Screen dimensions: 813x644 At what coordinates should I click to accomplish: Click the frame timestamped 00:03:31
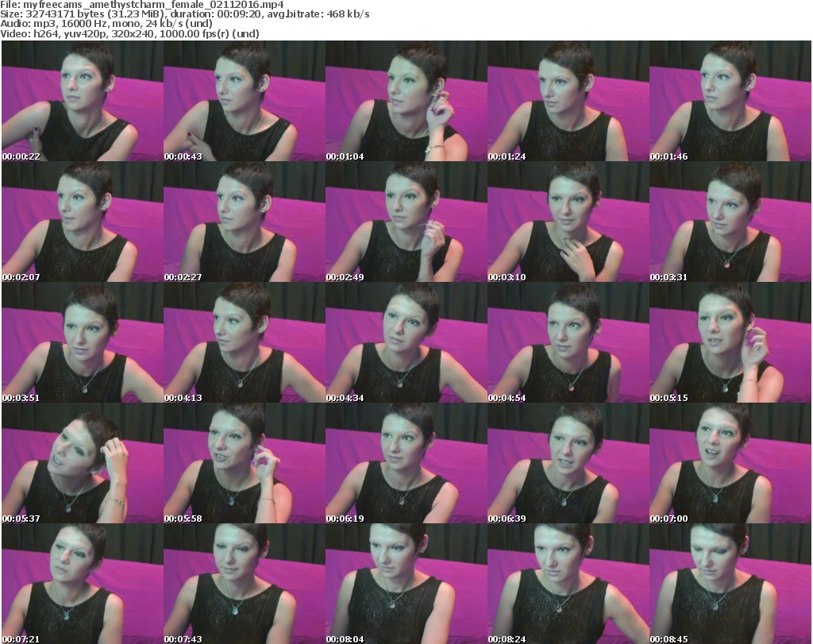(x=730, y=222)
